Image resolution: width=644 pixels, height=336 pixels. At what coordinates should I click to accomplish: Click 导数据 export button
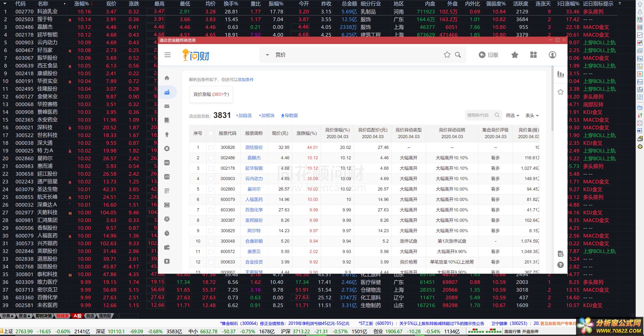pos(289,116)
